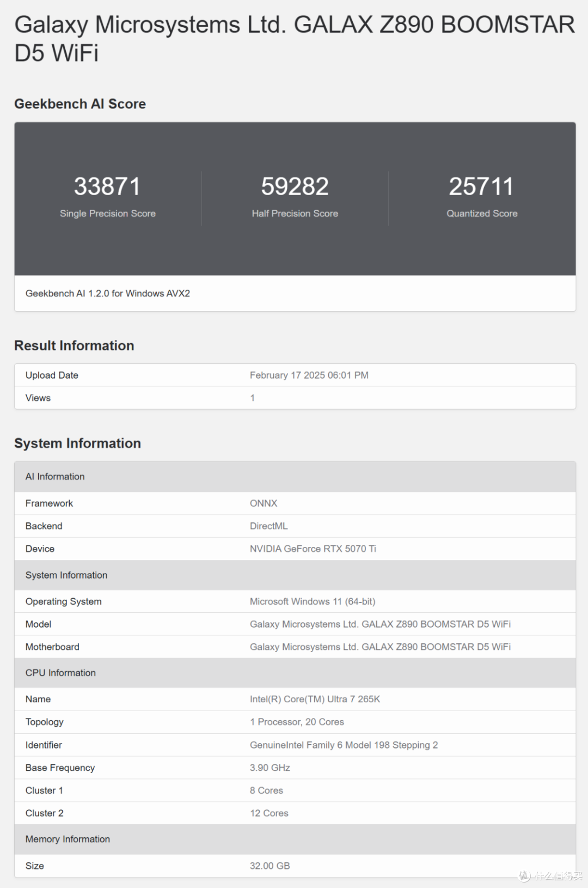Click the Half Precision Score label
Screen dimensions: 588x888
coord(295,214)
